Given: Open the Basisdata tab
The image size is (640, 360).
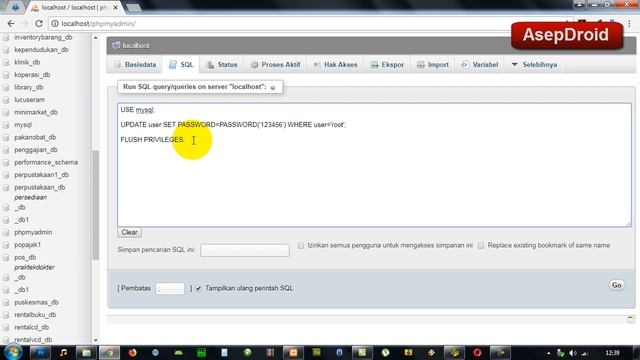Looking at the screenshot, I should pyautogui.click(x=135, y=64).
